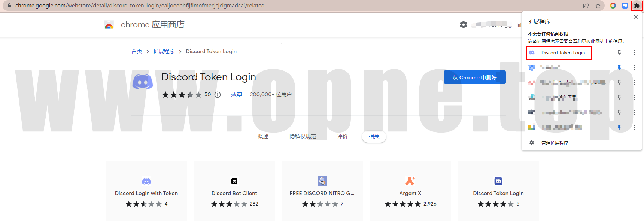Viewport: 644px width, 222px height.
Task: Click the third extension's icon in popup
Action: [532, 82]
